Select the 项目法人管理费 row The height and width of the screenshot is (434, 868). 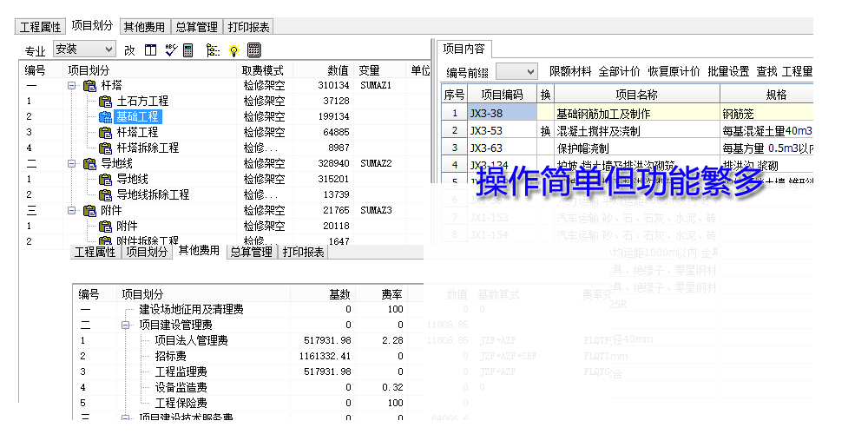coord(249,340)
